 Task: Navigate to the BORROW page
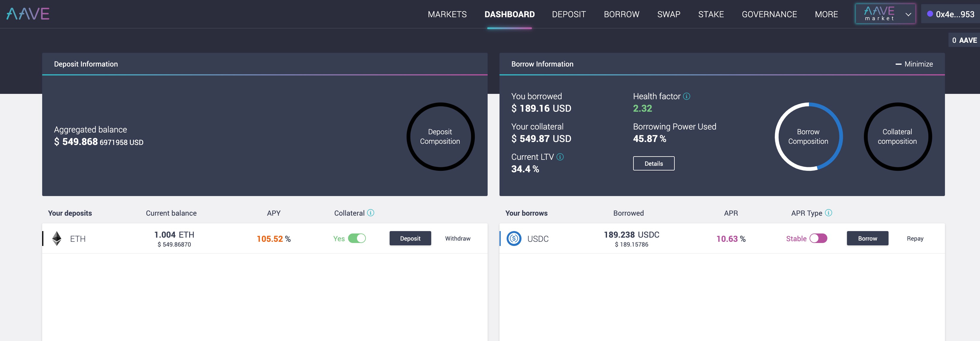pos(621,15)
